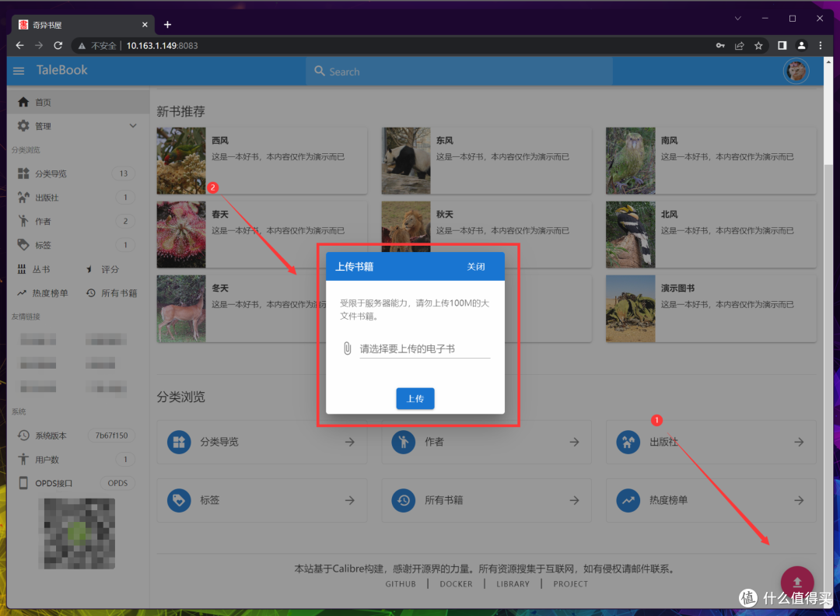Select 首页 in the sidebar

79,102
